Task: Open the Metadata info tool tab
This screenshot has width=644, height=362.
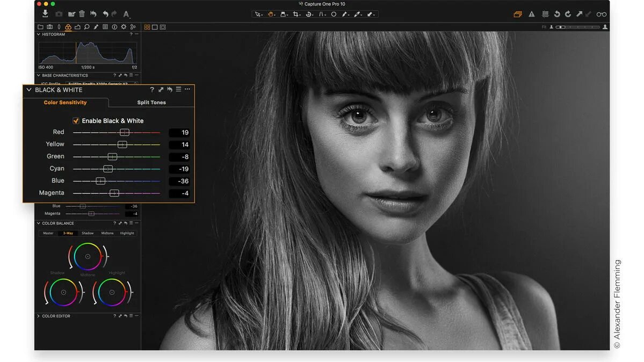Action: pyautogui.click(x=114, y=27)
